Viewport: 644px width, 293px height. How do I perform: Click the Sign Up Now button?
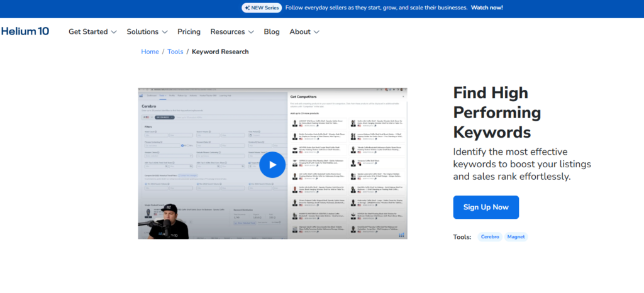click(x=486, y=207)
